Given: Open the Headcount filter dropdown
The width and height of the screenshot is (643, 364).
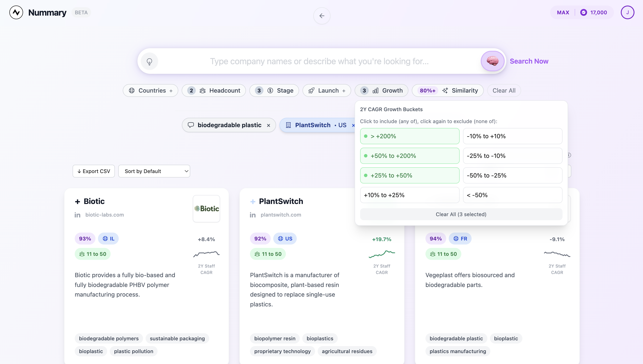Looking at the screenshot, I should (213, 90).
